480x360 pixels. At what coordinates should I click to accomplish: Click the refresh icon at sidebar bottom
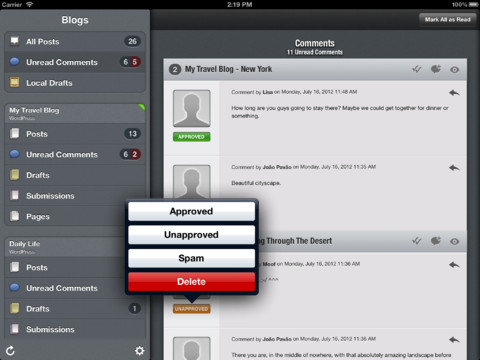[10, 351]
